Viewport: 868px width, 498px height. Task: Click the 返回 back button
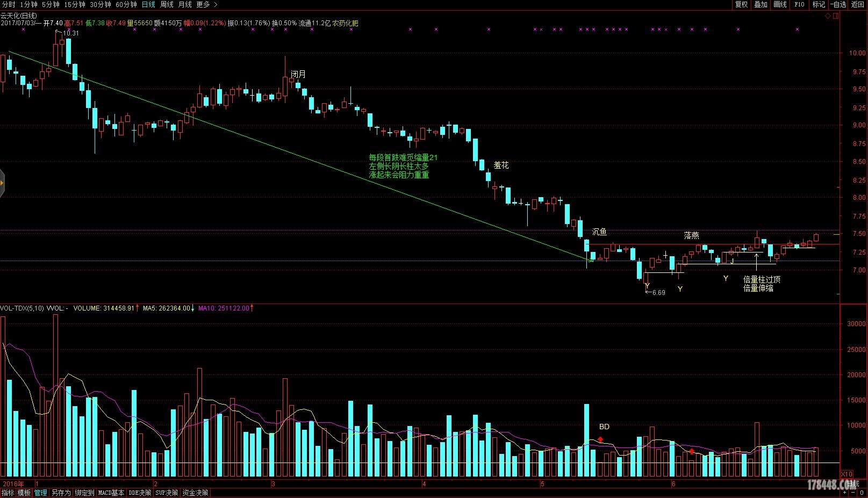click(858, 4)
